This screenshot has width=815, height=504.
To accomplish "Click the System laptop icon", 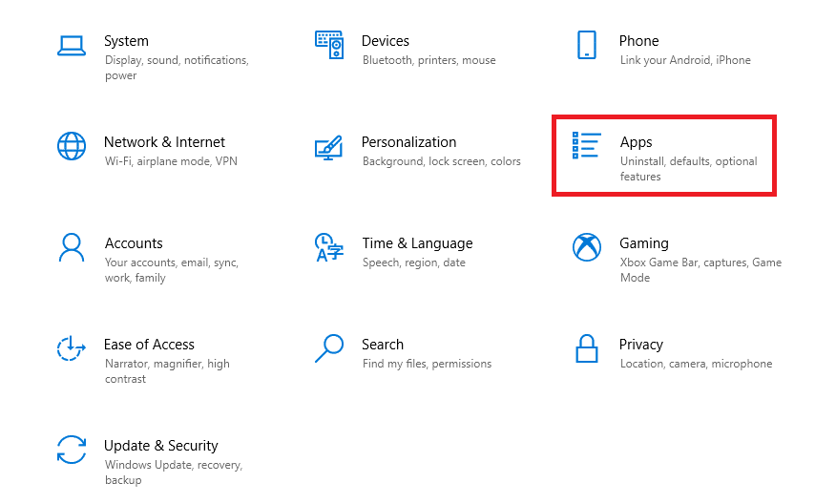I will pyautogui.click(x=72, y=45).
